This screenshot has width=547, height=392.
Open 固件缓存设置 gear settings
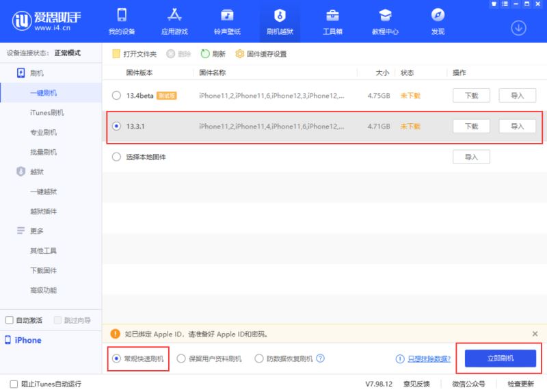(x=239, y=54)
